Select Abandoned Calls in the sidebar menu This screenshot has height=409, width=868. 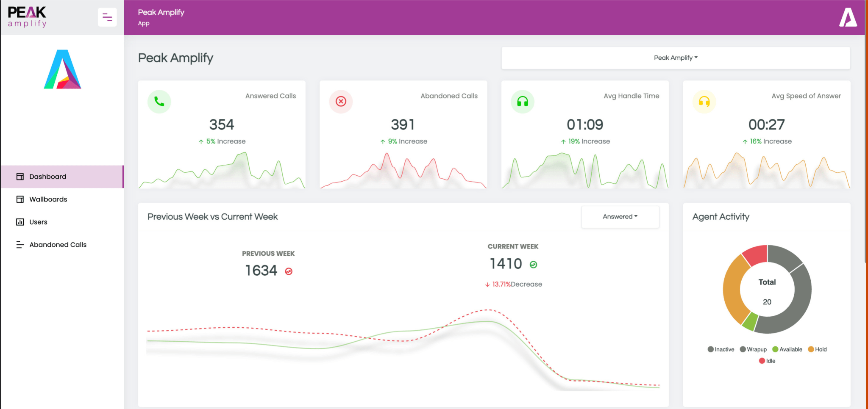[58, 245]
